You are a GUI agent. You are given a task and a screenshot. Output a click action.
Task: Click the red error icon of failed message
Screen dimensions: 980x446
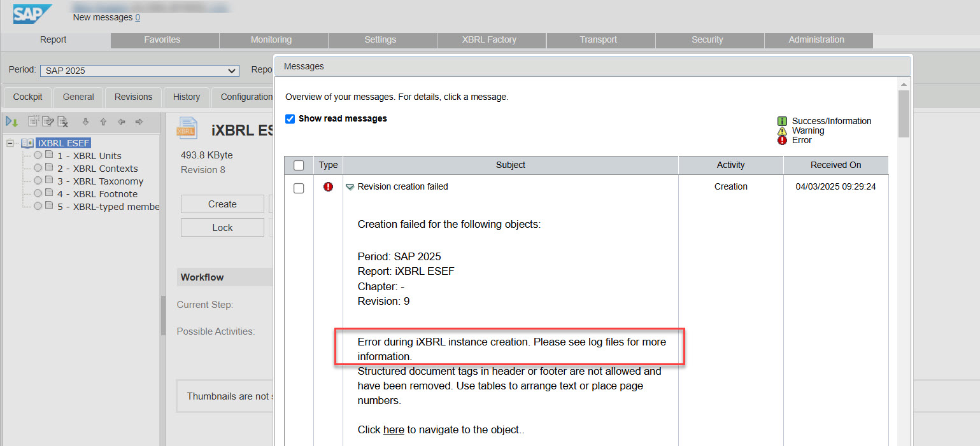[x=328, y=186]
